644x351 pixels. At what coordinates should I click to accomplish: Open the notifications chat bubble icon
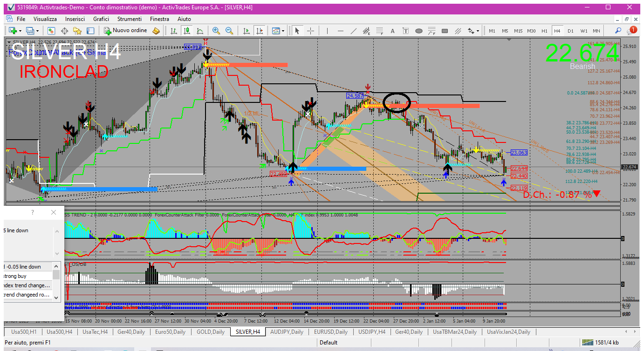(632, 30)
